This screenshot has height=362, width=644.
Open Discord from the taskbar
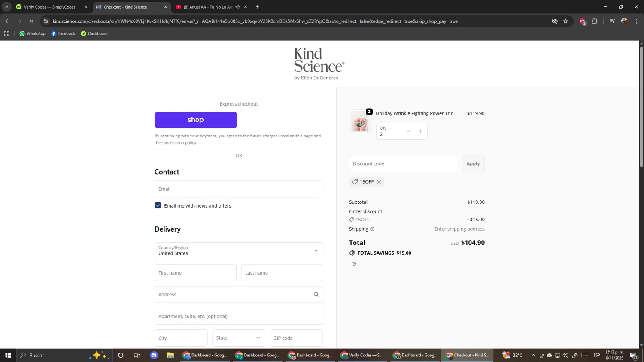pyautogui.click(x=154, y=355)
